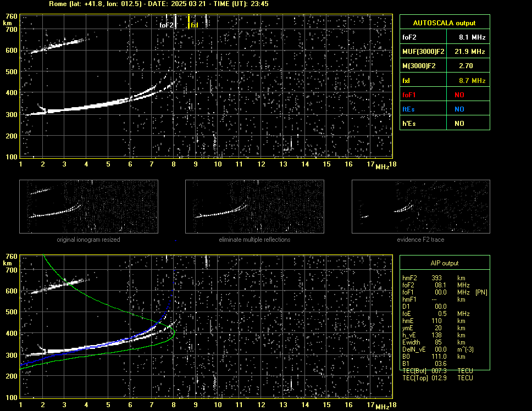
Task: Click the 'original ionogram resized' caption
Action: [88, 240]
